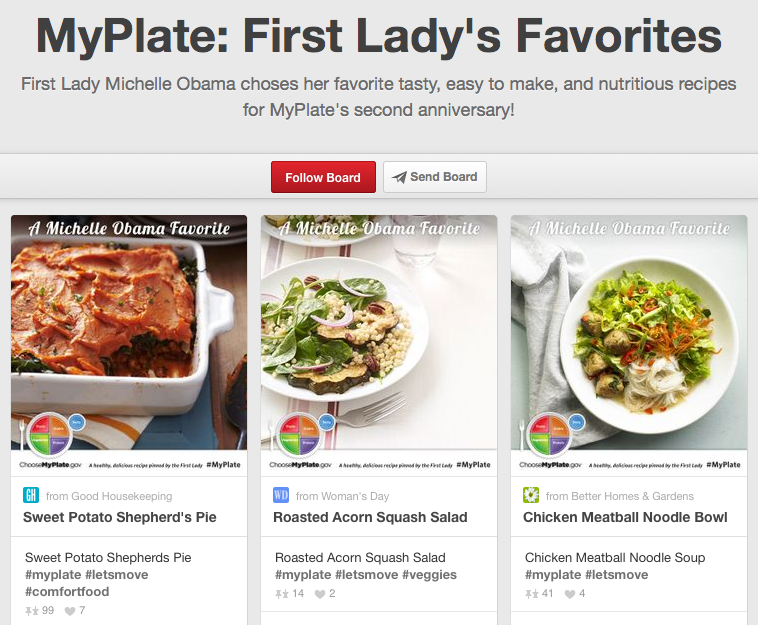Click heart likes icon under Sweet Potato pin
This screenshot has width=758, height=625.
(x=70, y=611)
